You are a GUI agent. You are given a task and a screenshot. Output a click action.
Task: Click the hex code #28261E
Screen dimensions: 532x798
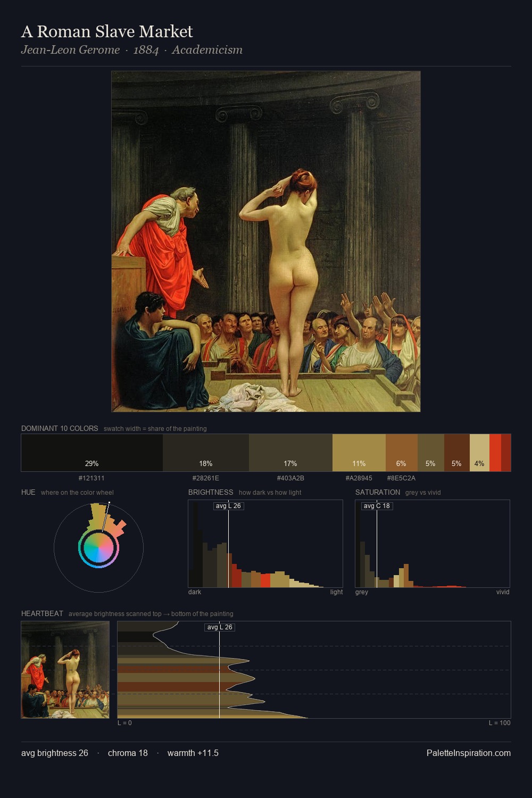pos(206,478)
